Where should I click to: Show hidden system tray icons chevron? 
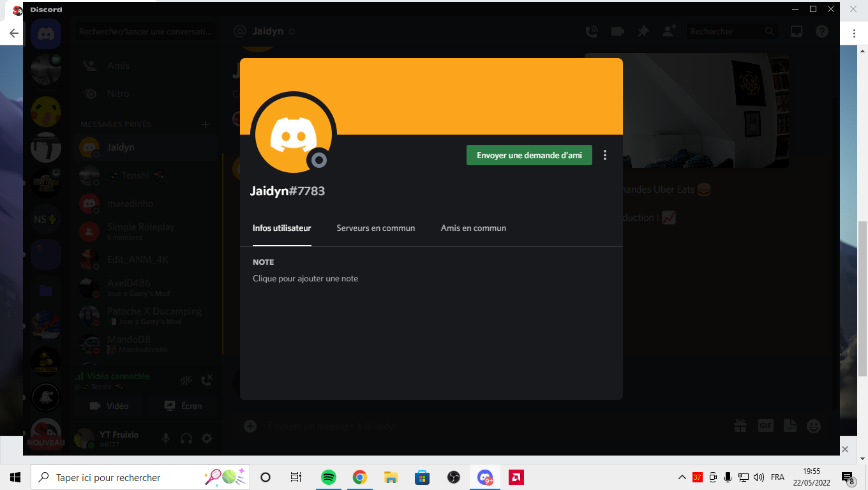682,477
